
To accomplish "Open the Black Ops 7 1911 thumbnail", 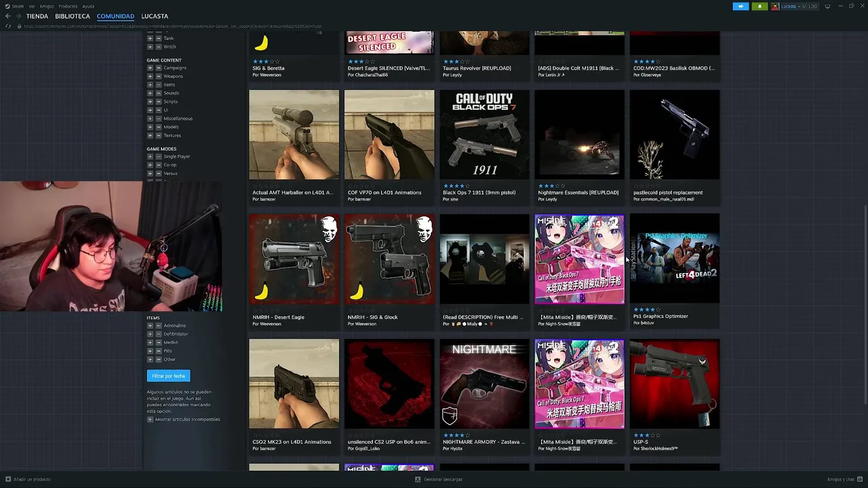I will pos(484,135).
